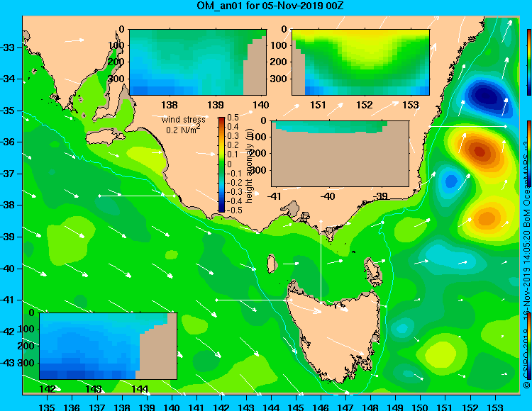The width and height of the screenshot is (532, 411).
Task: Click the vertical CSIRO BoM OceanMAPS copyright text
Action: click(527, 264)
